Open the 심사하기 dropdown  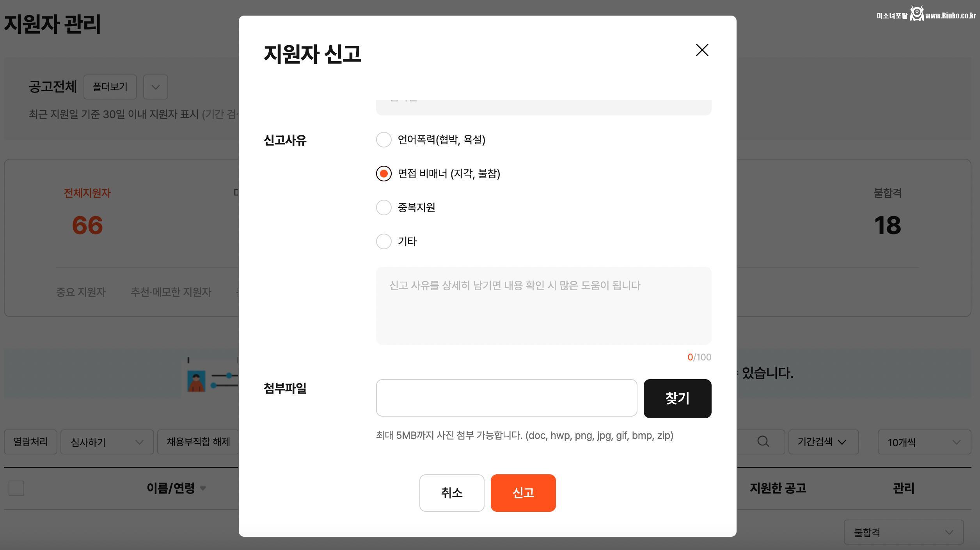[107, 442]
